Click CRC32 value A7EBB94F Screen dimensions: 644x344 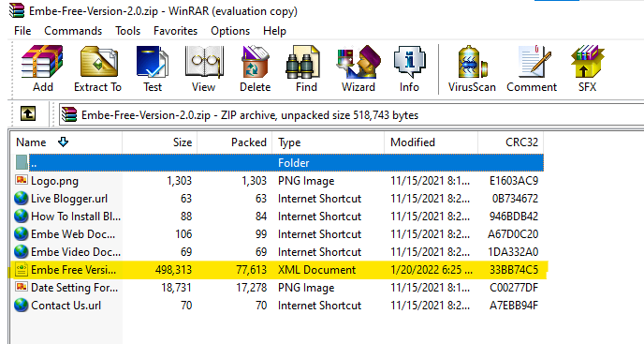coord(514,306)
